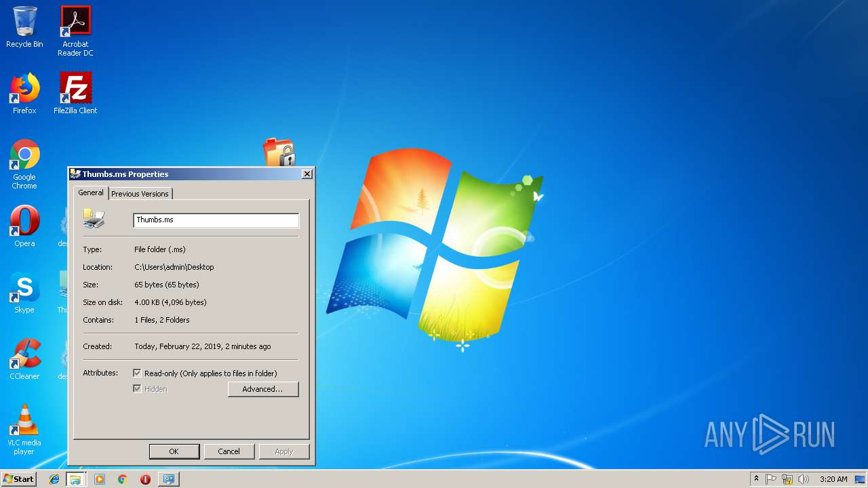Open the Advanced attributes dialog
The width and height of the screenshot is (868, 488).
click(x=263, y=389)
